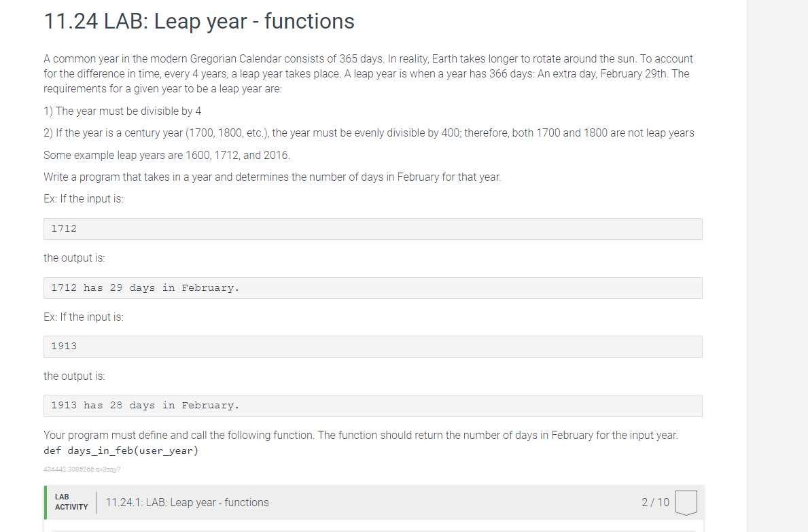Click the 2 / 10 score text

[x=656, y=503]
